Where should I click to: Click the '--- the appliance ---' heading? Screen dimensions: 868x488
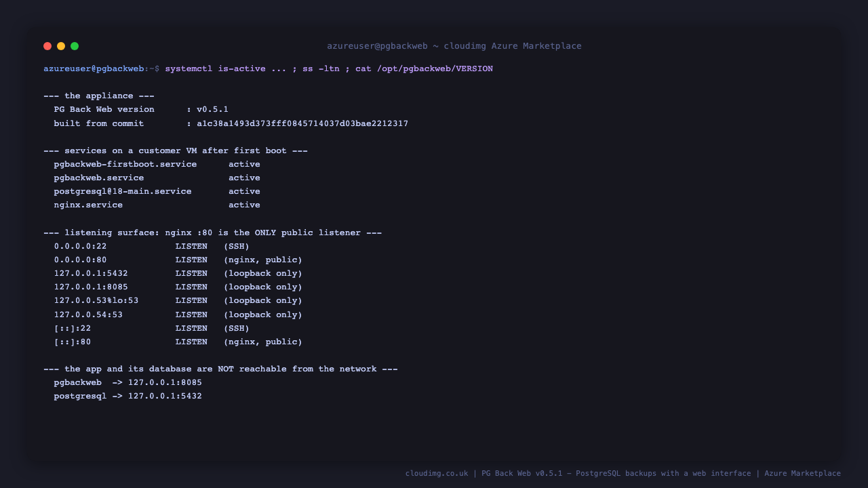(99, 96)
